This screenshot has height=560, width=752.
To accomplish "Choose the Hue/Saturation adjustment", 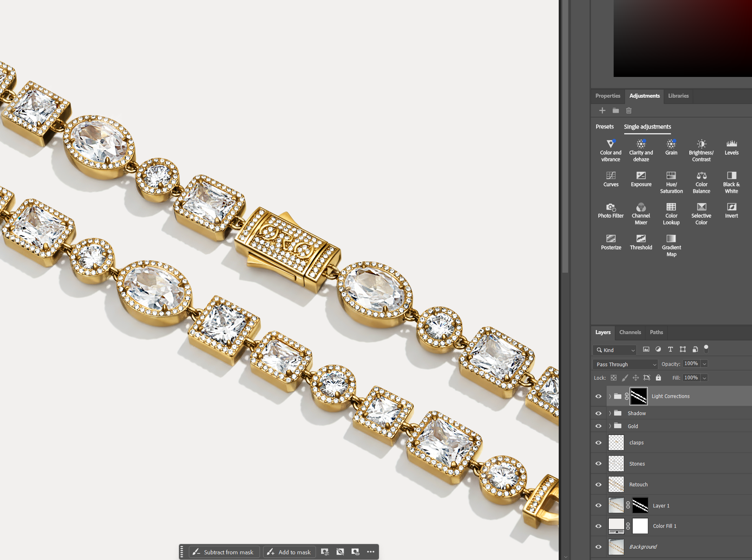I will coord(671,182).
